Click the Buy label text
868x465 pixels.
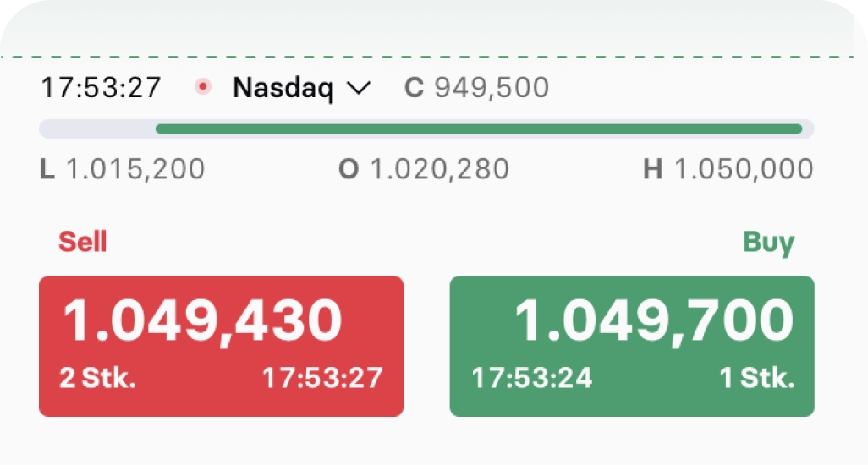tap(768, 243)
